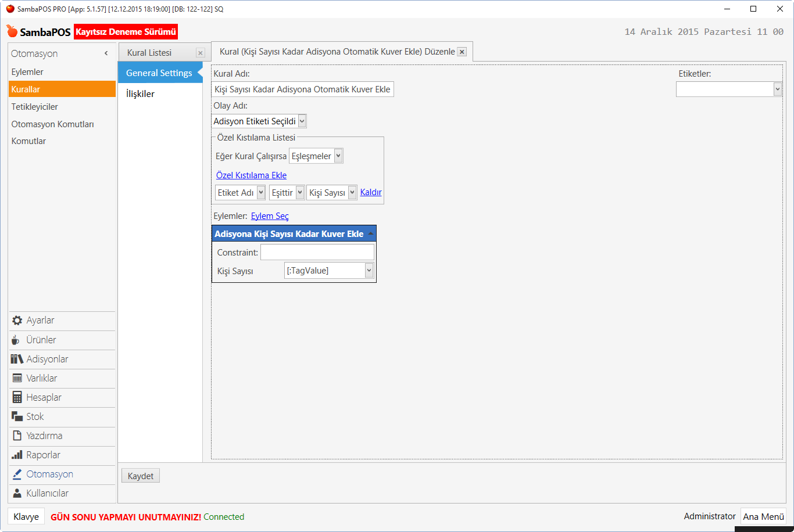Switch to the Kural Listesi tab

point(149,53)
